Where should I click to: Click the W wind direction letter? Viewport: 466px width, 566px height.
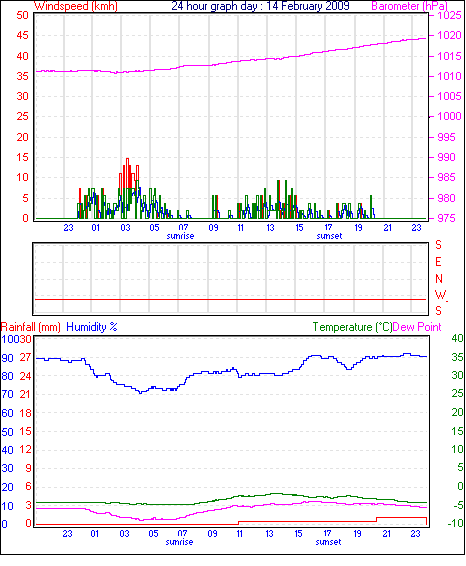point(440,295)
